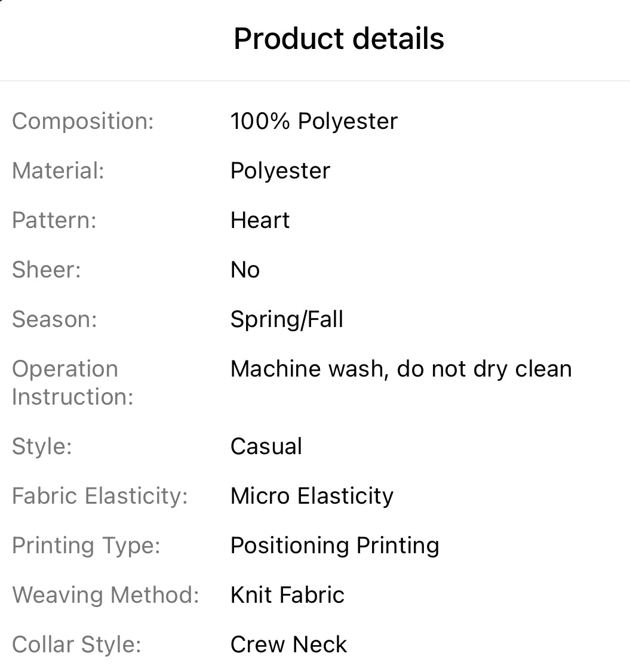Select the Knit Fabric value

point(287,595)
